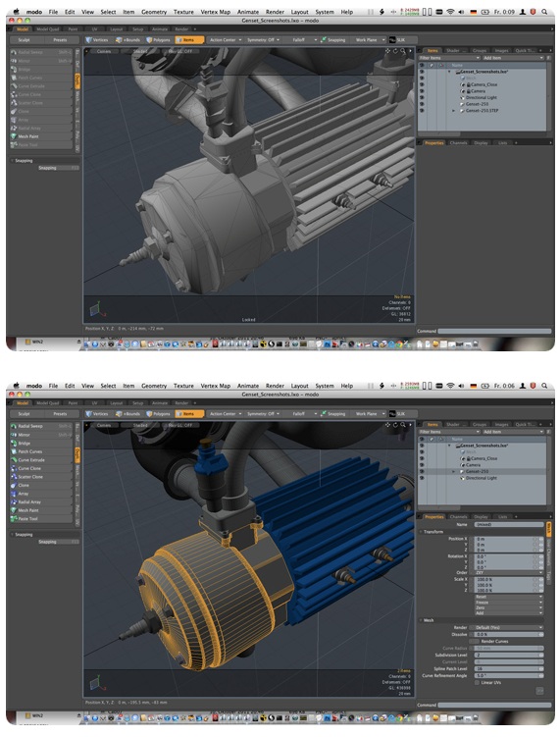Click the enabled Paste Tool icon
This screenshot has width=560, height=737.
point(14,518)
